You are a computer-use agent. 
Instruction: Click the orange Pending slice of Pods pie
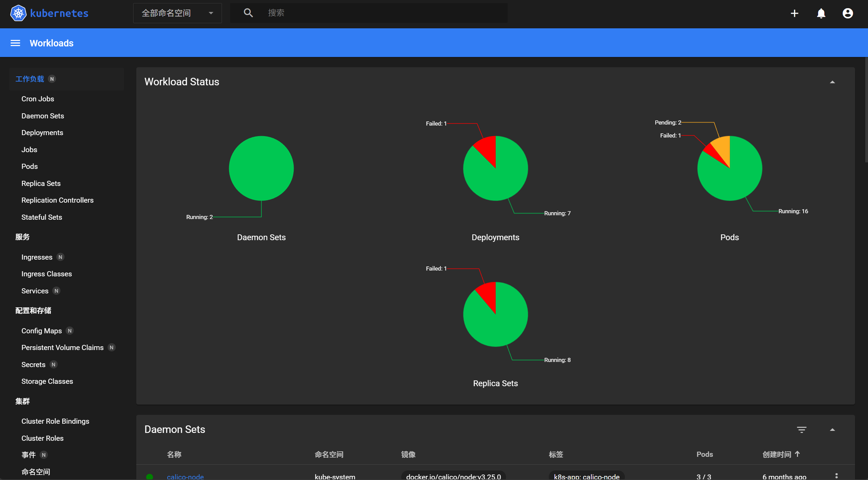point(723,147)
